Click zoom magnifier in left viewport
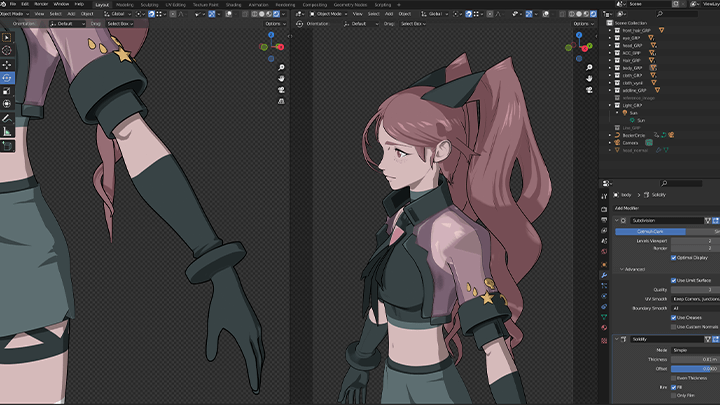This screenshot has height=405, width=720. tap(281, 68)
